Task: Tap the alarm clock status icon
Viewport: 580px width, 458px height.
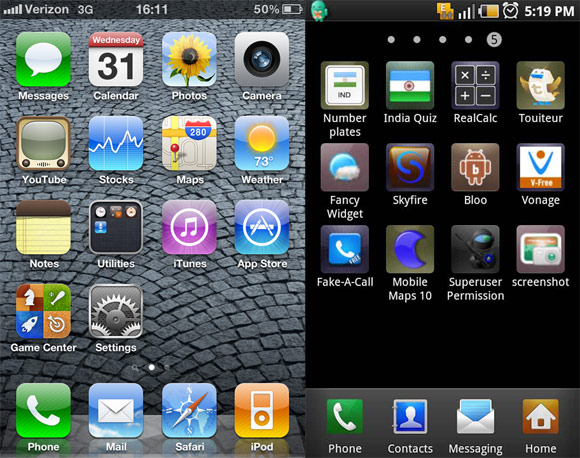Action: (x=510, y=11)
